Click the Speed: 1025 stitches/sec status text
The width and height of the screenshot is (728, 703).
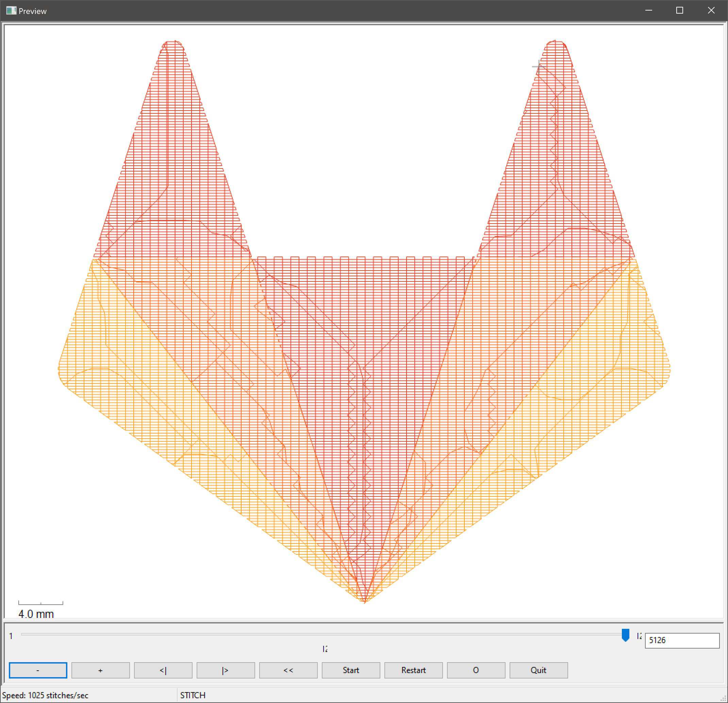45,695
